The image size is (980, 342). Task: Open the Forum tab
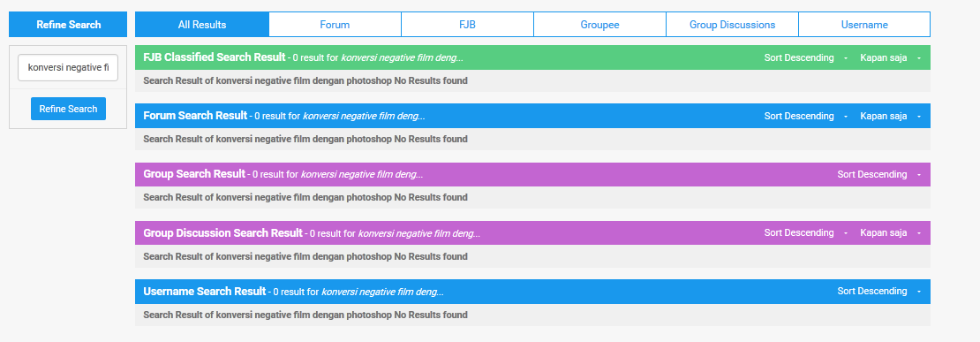[x=335, y=25]
